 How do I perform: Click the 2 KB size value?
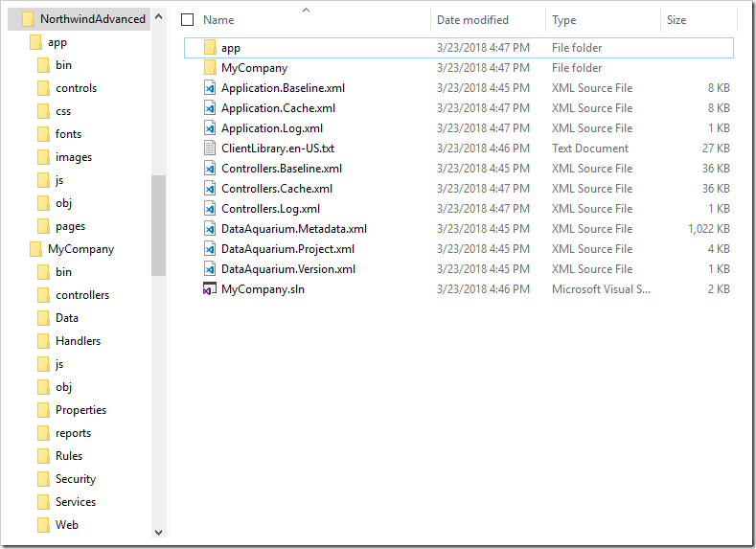coord(719,289)
